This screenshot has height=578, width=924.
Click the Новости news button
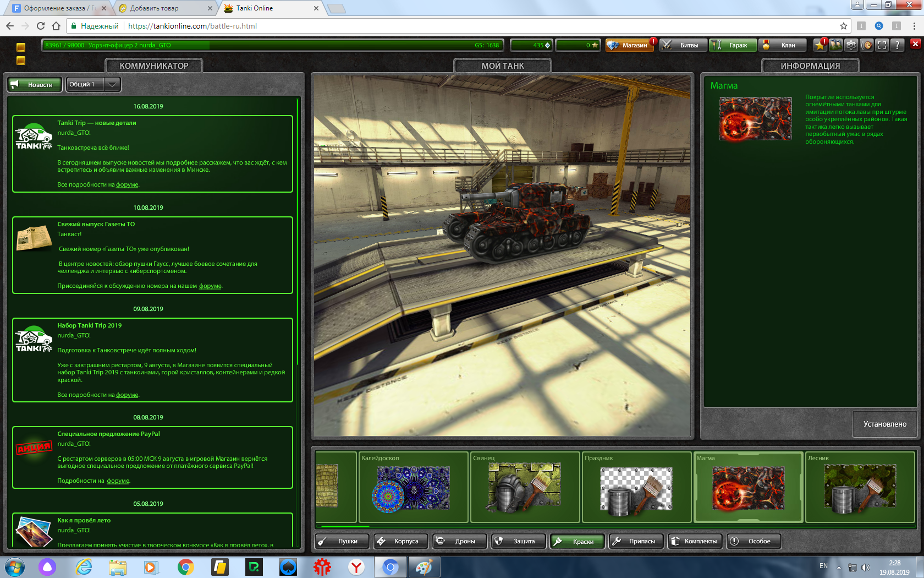click(34, 84)
